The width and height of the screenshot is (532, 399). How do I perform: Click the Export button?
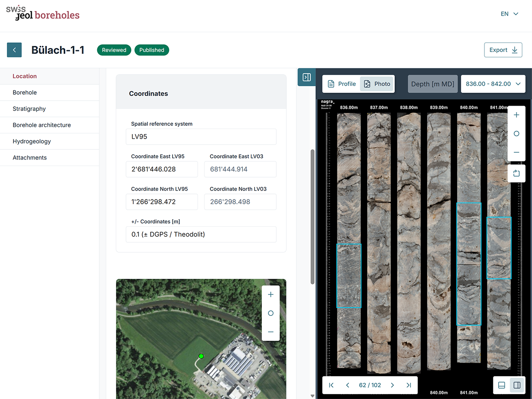[503, 50]
